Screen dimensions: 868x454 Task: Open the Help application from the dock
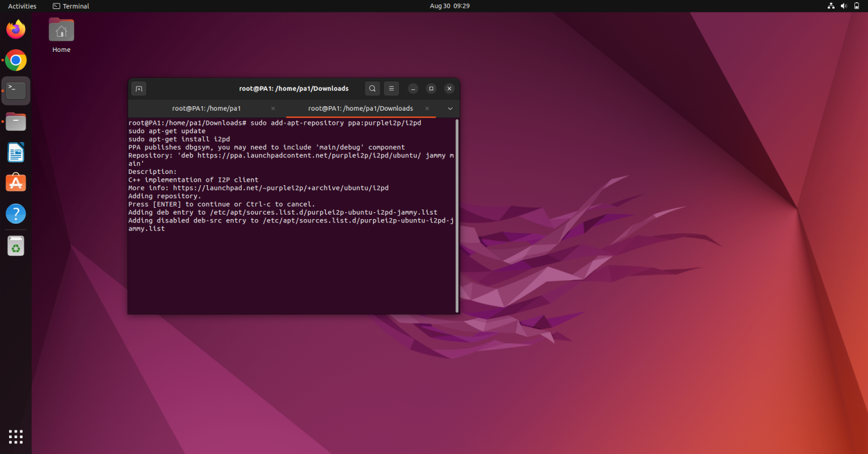(15, 213)
